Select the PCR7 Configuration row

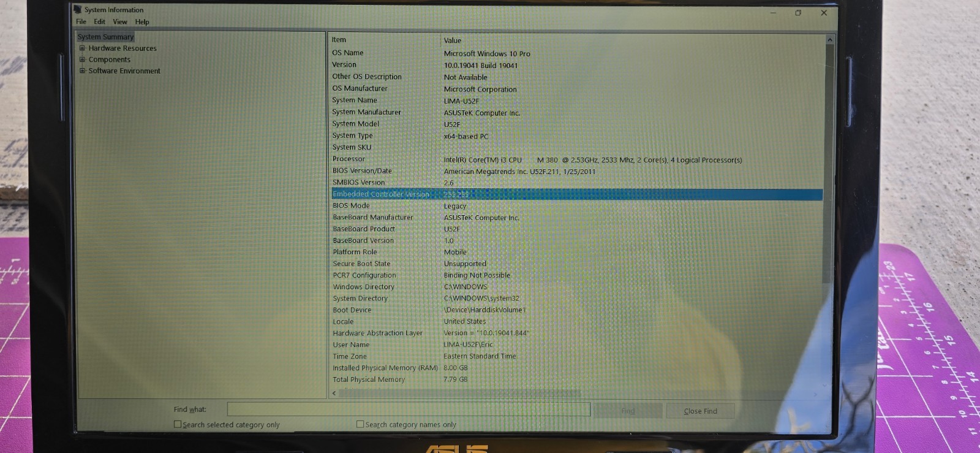pos(576,275)
